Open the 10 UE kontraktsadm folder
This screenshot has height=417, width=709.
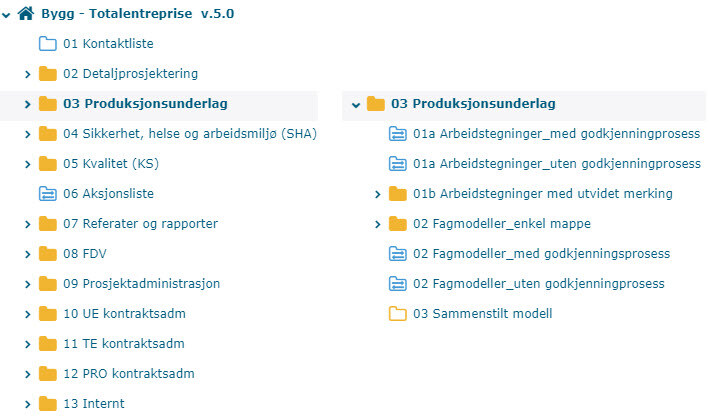(124, 313)
